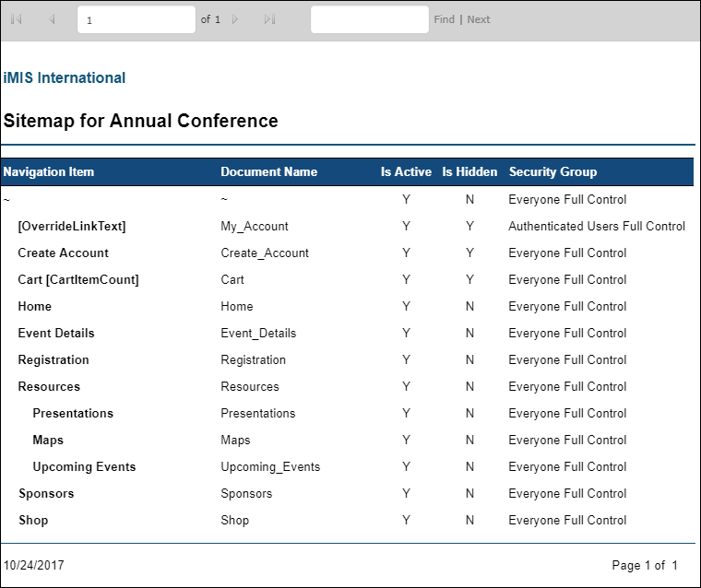Click Security Group cell in Registration row
701x588 pixels.
[x=568, y=360]
